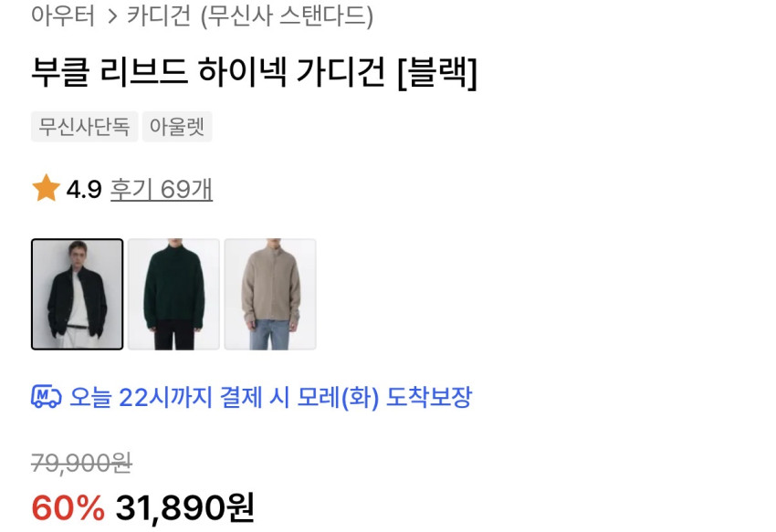The height and width of the screenshot is (532, 776).
Task: Open the 무신사 스탠다드 brand link
Action: tap(287, 16)
